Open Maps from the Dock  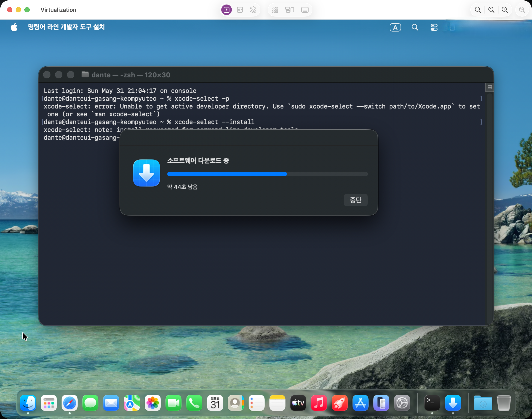(132, 403)
